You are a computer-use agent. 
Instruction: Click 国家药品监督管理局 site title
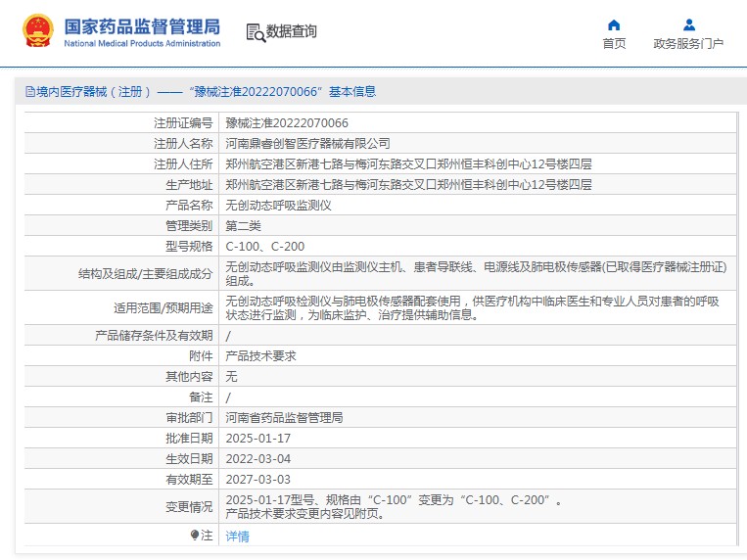(x=142, y=26)
